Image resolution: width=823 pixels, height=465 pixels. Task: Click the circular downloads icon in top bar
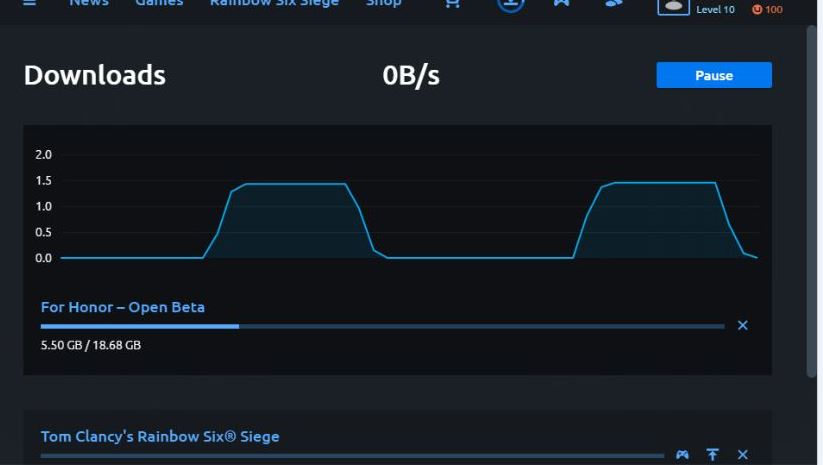(510, 3)
